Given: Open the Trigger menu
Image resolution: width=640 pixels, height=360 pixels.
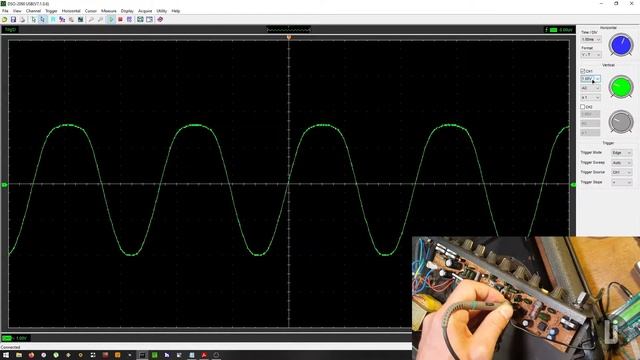Looking at the screenshot, I should [x=51, y=11].
